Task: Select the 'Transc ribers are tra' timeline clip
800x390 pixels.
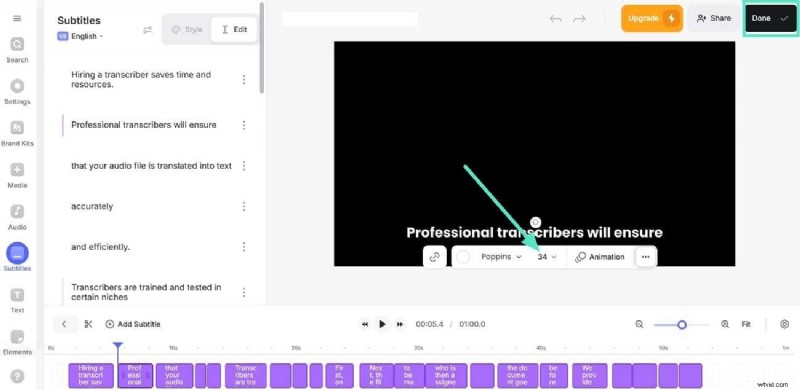Action: (245, 375)
